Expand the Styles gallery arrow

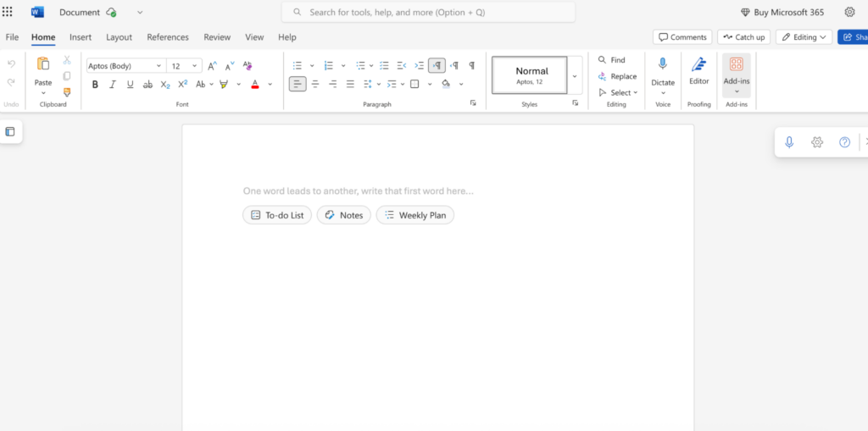(575, 76)
